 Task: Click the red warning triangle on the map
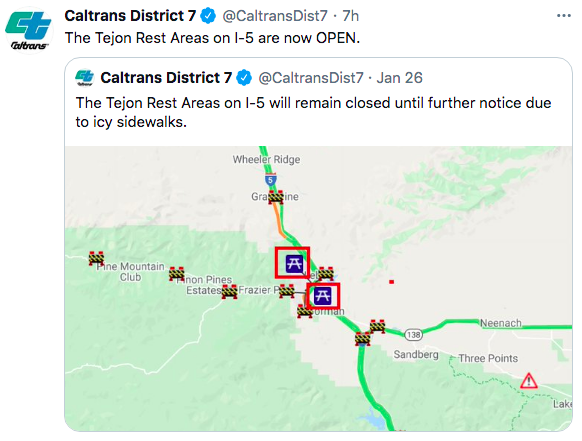coord(529,381)
